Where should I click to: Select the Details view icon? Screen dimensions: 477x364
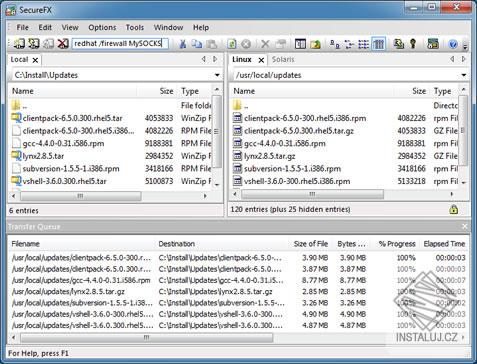[x=378, y=44]
